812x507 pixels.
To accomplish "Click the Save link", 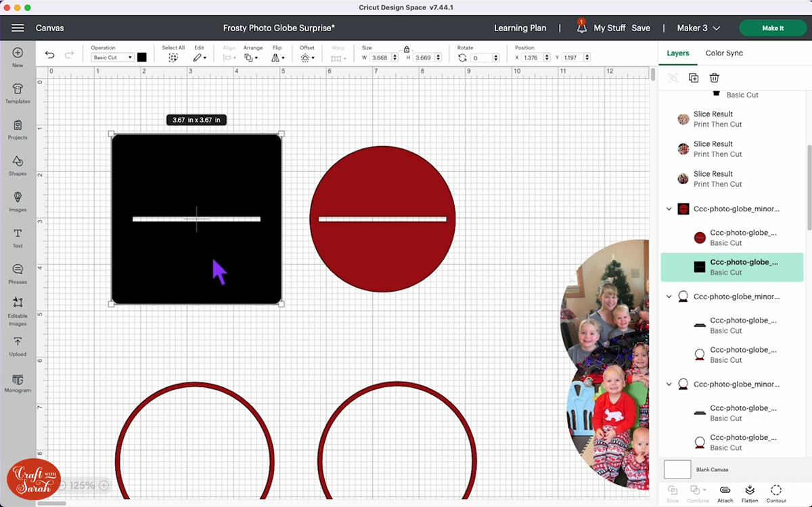I will coord(640,28).
